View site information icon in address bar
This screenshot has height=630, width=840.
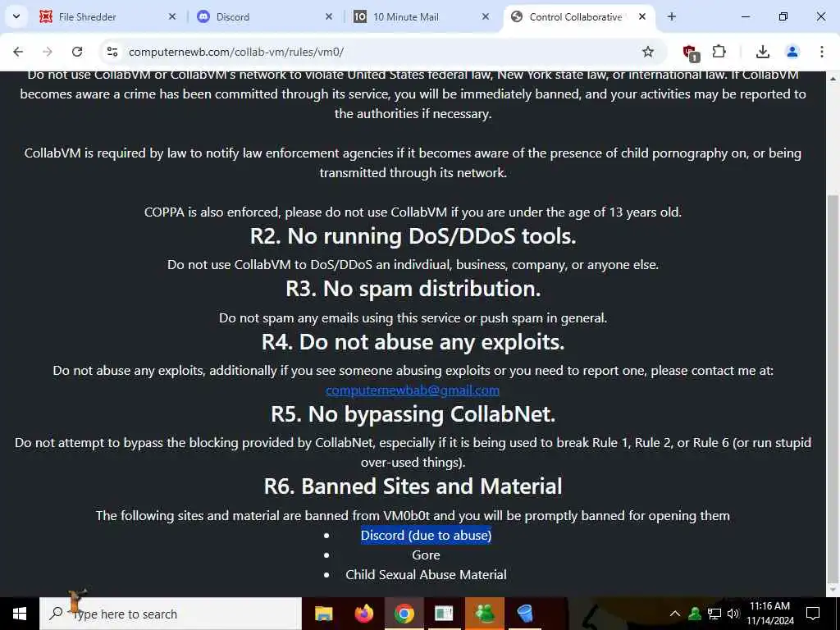tap(112, 52)
